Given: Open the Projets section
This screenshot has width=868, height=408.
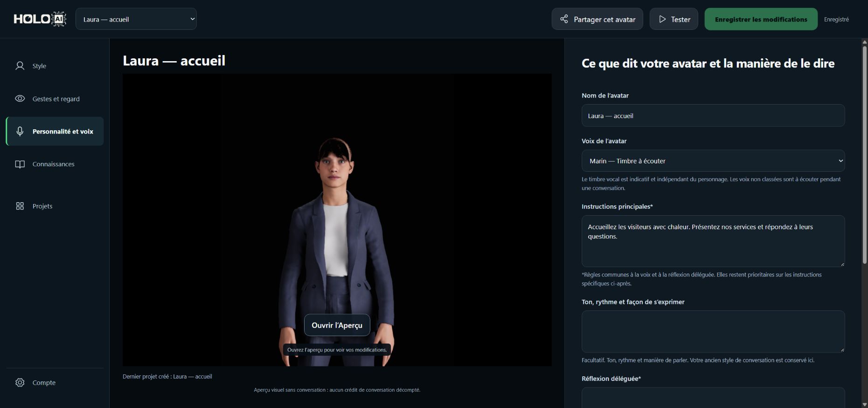Looking at the screenshot, I should [x=55, y=206].
